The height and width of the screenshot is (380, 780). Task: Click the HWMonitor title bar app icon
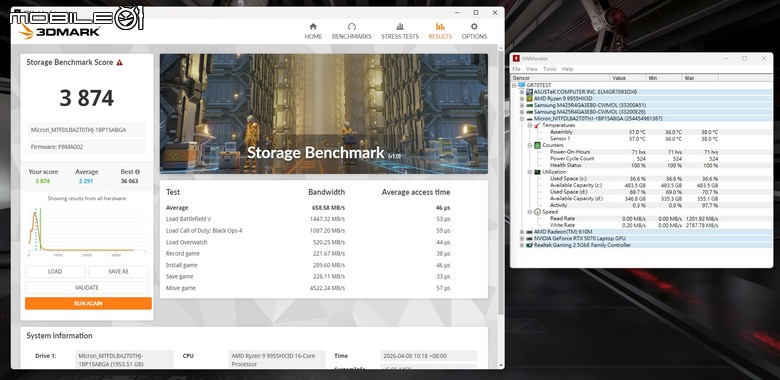[x=516, y=58]
